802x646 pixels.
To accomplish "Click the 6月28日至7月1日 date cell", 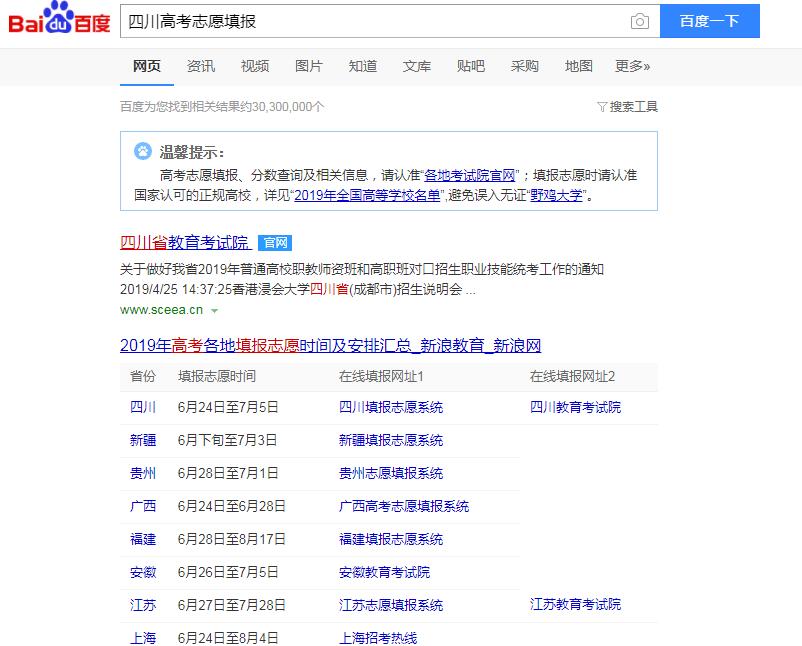I will pyautogui.click(x=228, y=473).
